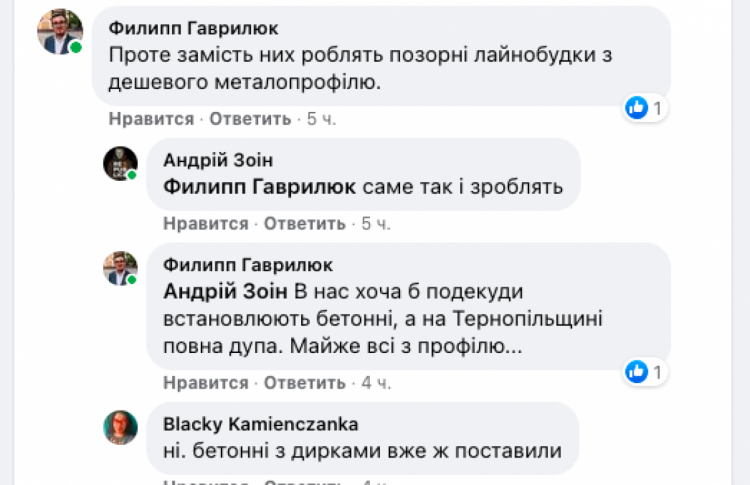Click mentioned name Филипп Гаврилюк in Андрій's reply
Screen dimensions: 750x485
(258, 186)
